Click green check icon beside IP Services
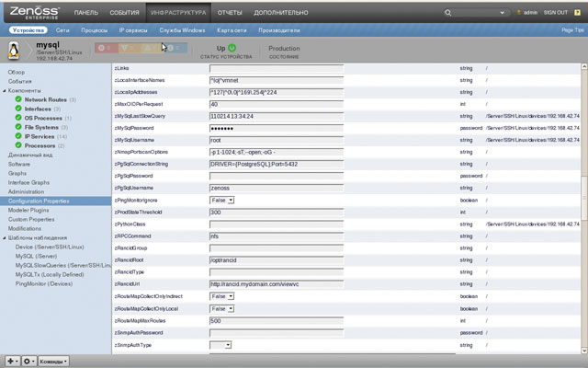588x368 pixels. [18, 136]
